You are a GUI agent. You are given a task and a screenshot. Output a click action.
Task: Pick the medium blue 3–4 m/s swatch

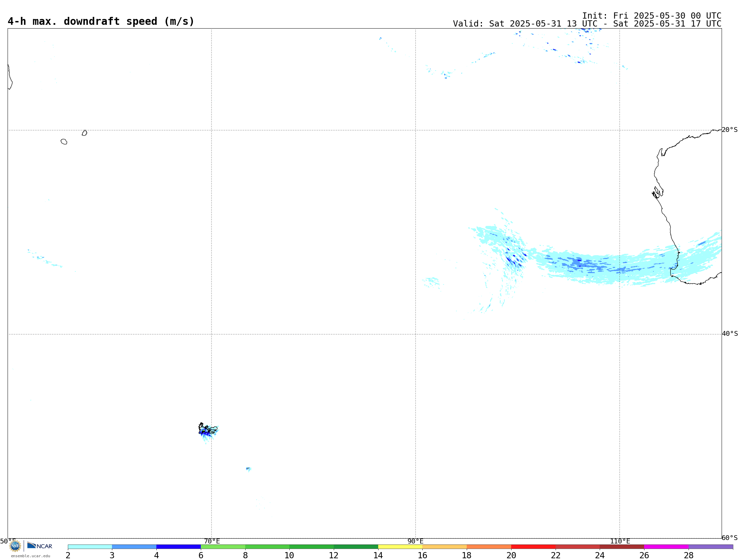click(x=134, y=547)
